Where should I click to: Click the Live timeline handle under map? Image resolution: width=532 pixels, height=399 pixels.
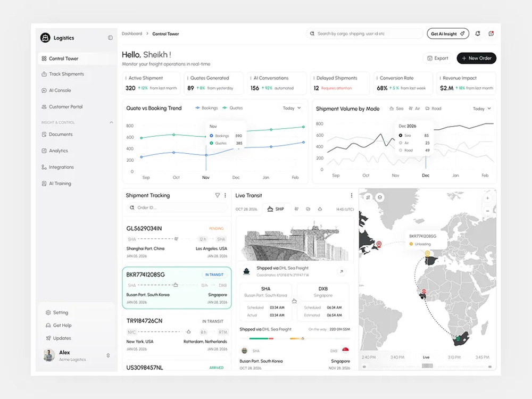[x=427, y=366]
